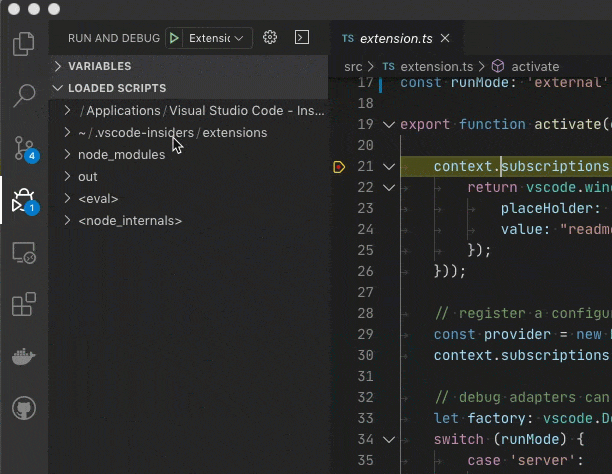The image size is (612, 474).
Task: Open the Explorer view in activity bar
Action: tap(23, 45)
